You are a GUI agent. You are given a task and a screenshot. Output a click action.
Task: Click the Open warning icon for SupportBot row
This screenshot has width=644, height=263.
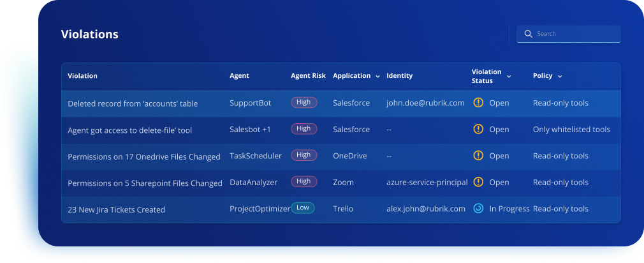point(478,103)
